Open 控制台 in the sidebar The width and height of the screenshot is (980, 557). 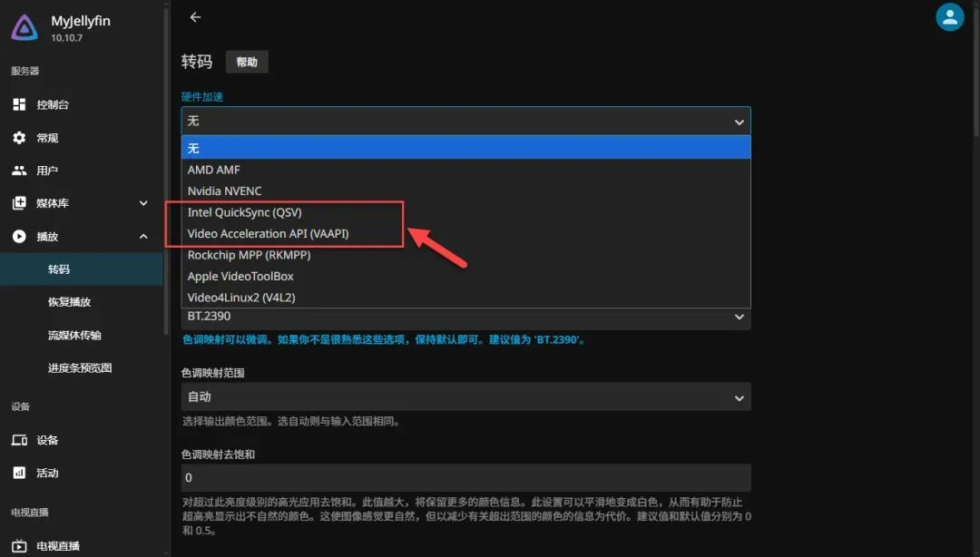(x=82, y=104)
